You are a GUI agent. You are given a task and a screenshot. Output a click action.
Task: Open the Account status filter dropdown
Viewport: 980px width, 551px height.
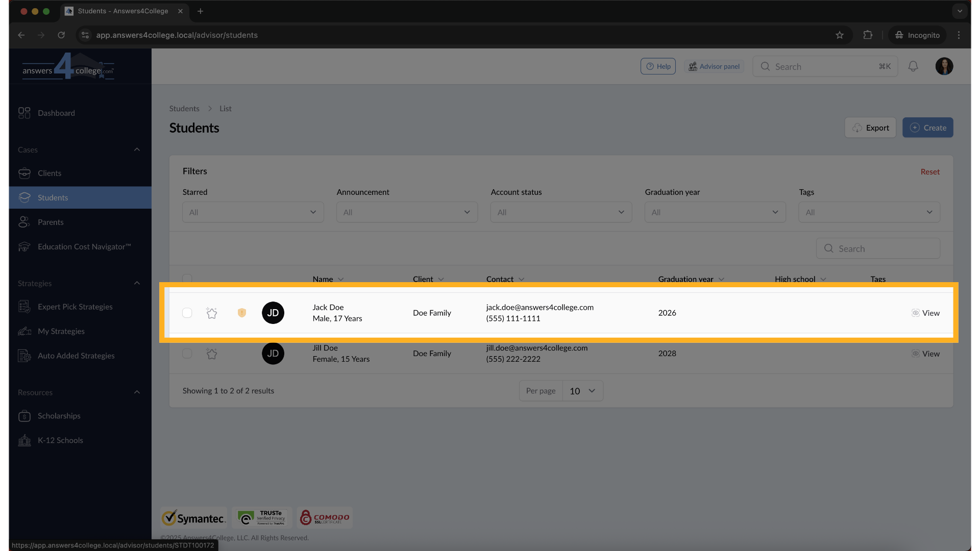560,212
